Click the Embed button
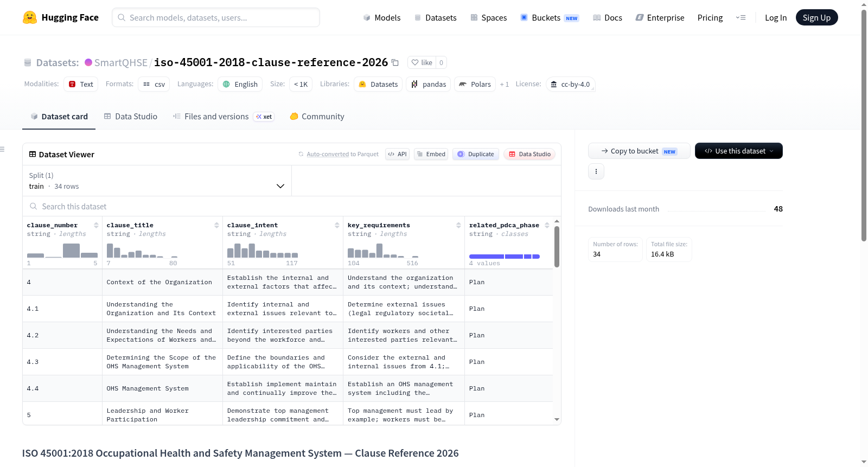 [x=431, y=154]
